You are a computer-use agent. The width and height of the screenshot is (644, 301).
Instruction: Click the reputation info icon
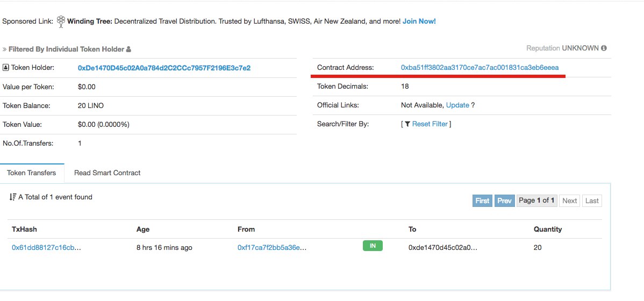coord(604,48)
